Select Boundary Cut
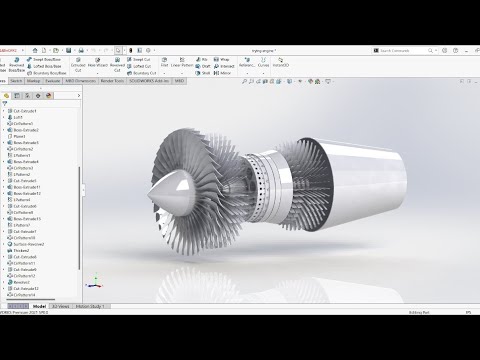This screenshot has height=360, width=480. click(x=141, y=73)
